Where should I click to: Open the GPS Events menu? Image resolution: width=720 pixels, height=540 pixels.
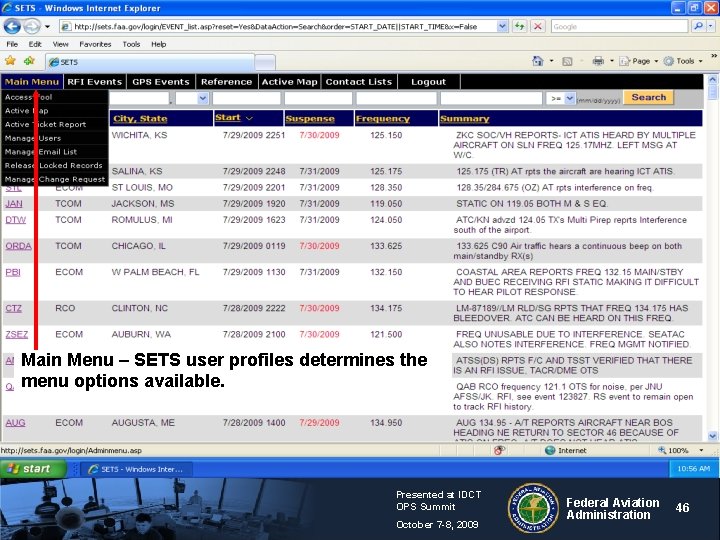161,82
